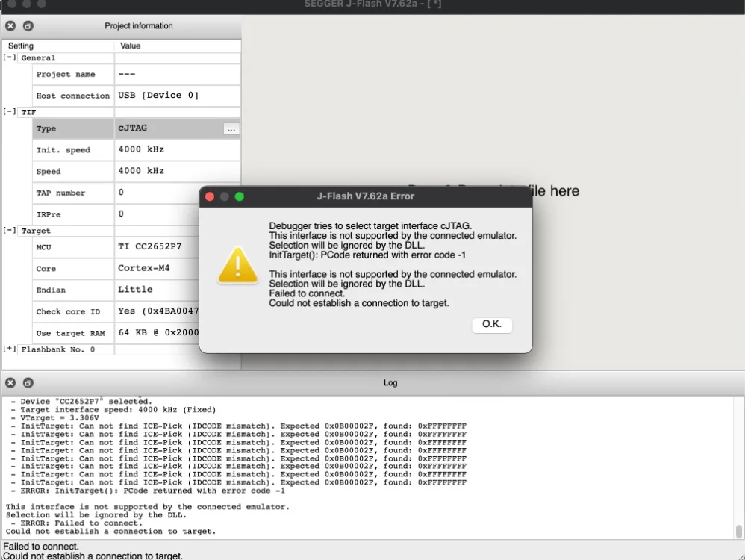Click the status bar Failed to connect message

41,547
